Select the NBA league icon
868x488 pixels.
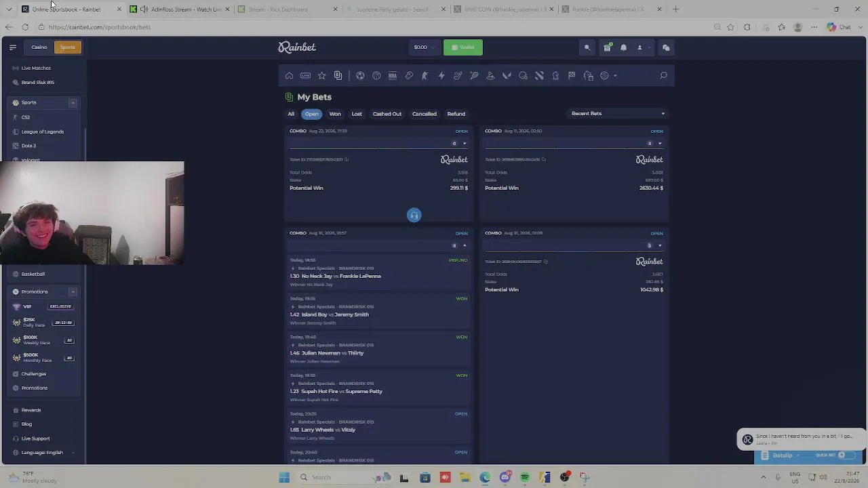pos(393,76)
